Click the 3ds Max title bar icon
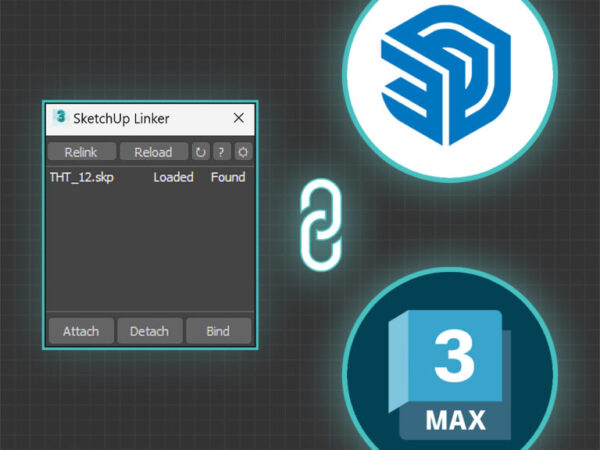 click(x=60, y=117)
